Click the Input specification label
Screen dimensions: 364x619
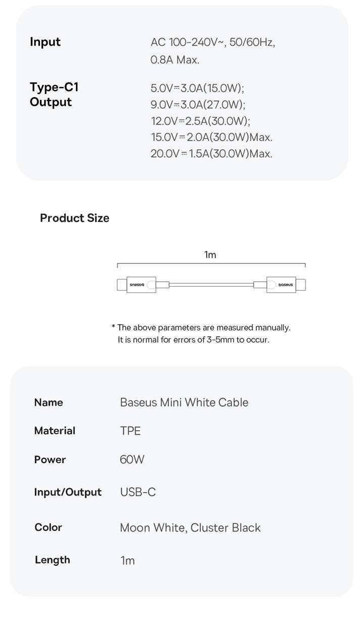[x=45, y=42]
